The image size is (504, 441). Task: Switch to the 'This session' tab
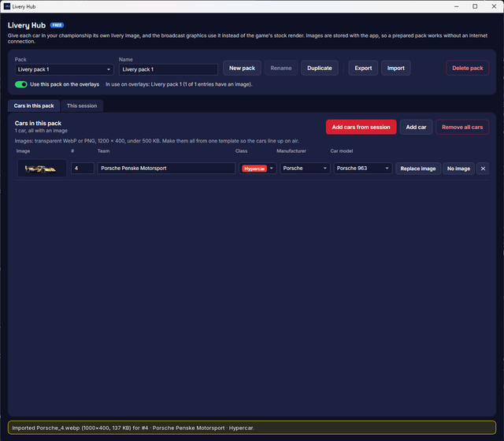click(x=82, y=106)
